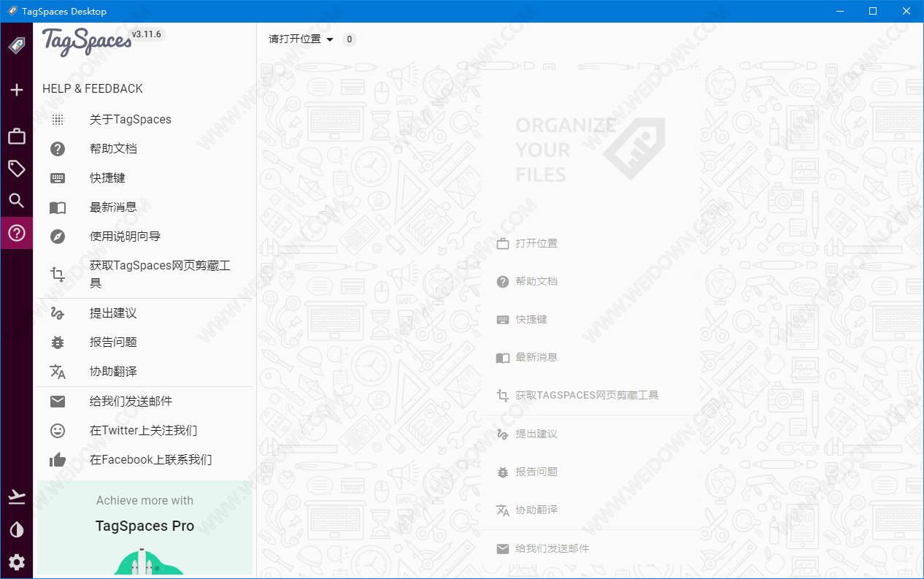
Task: Minimize the TagSpaces Desktop window
Action: tap(839, 11)
